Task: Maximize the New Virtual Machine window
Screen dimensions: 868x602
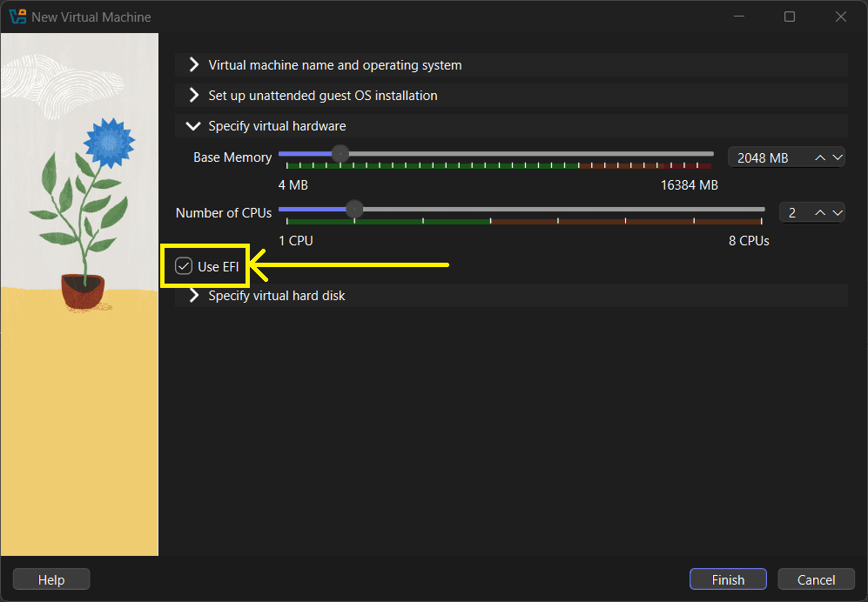Action: click(x=790, y=17)
